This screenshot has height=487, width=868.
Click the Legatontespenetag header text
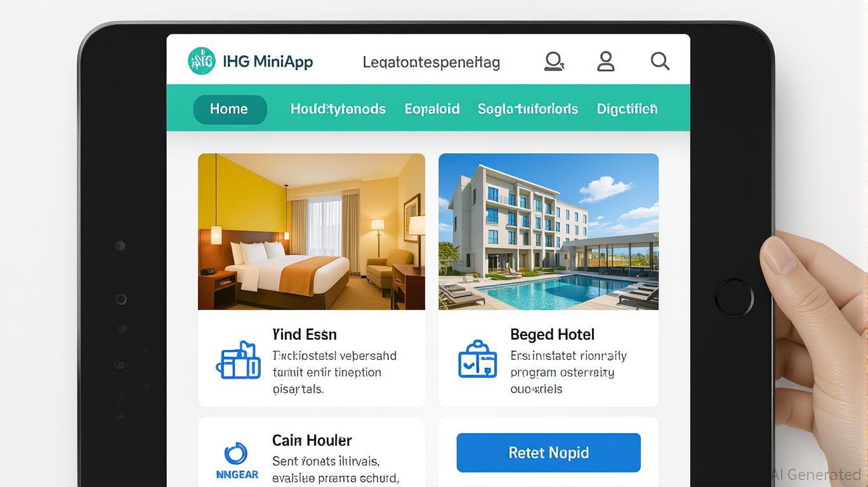(x=431, y=63)
